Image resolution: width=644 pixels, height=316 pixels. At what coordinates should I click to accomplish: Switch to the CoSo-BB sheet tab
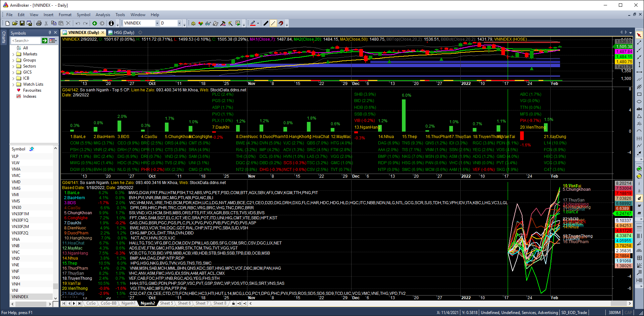[108, 303]
